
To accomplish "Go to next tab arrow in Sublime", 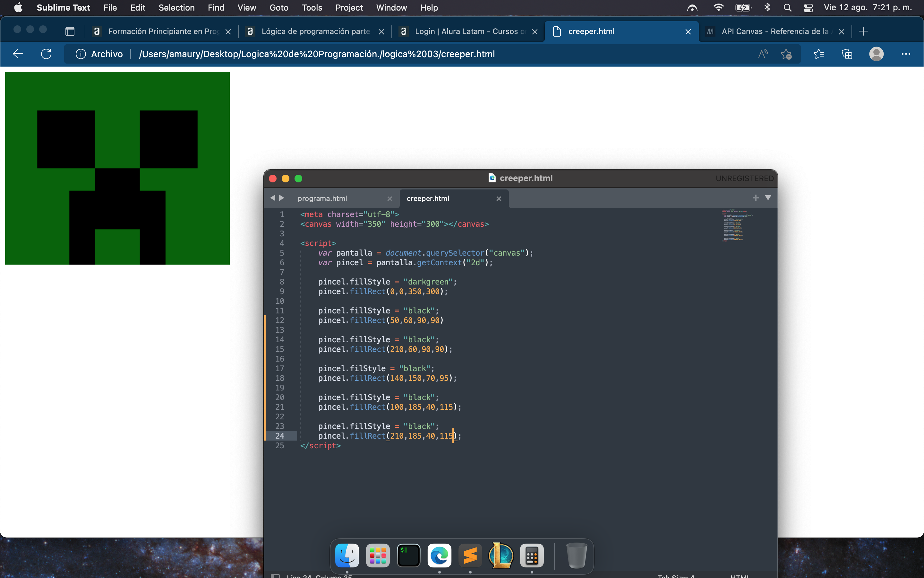I will [x=282, y=198].
